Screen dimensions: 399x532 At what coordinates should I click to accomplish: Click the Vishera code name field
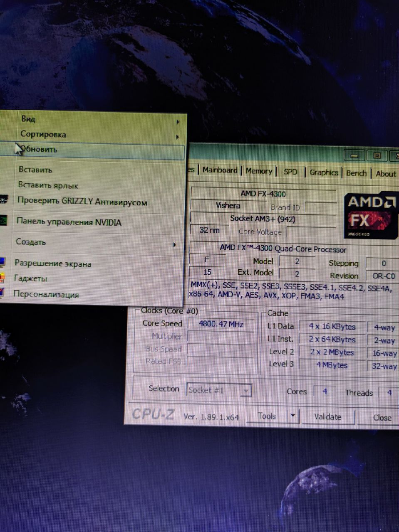228,205
